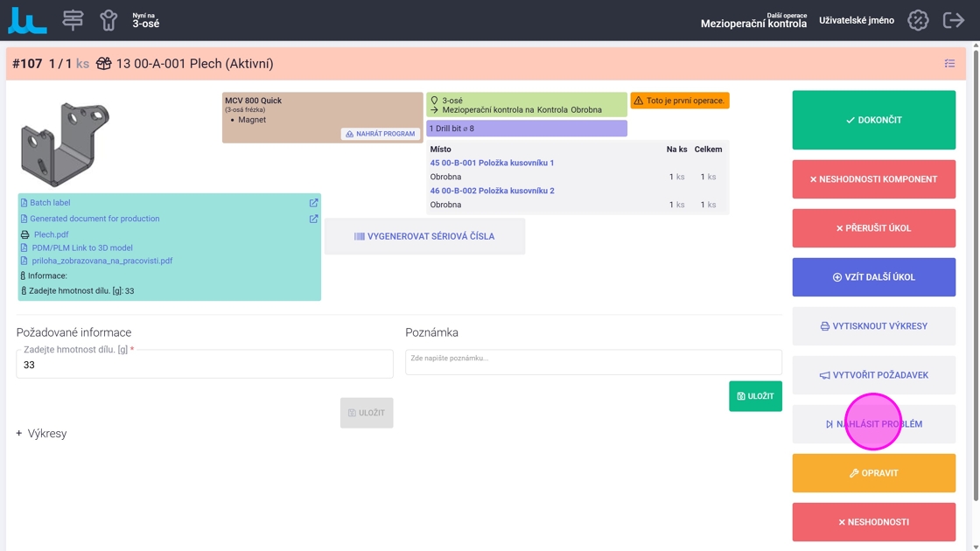The width and height of the screenshot is (980, 551).
Task: Click the warning triangle icon
Action: click(638, 101)
